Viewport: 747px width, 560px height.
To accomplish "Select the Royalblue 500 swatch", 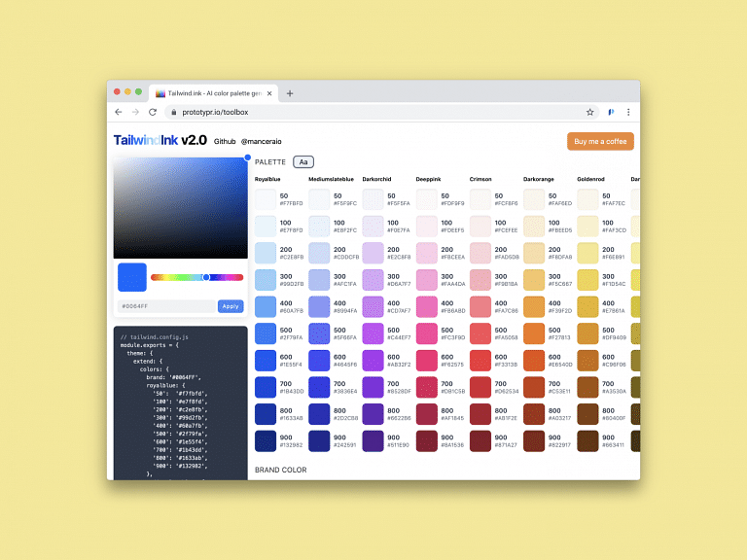I will pos(266,333).
